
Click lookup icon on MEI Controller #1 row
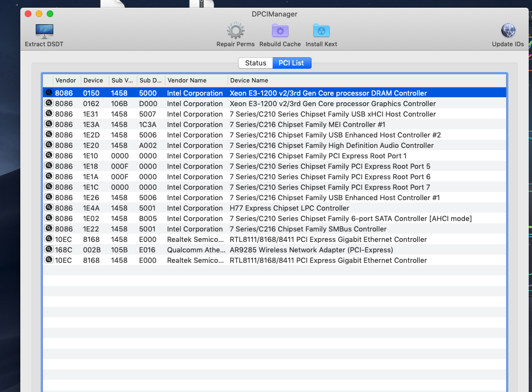coord(49,124)
